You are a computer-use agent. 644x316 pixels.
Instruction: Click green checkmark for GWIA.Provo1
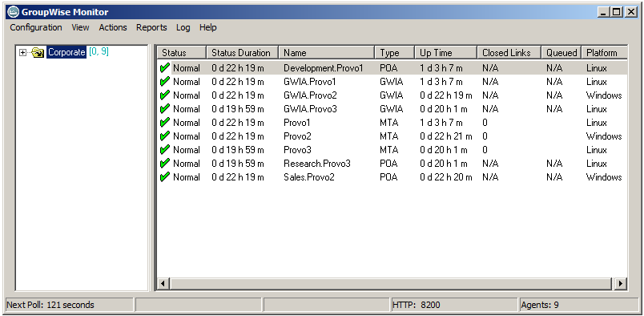click(165, 82)
